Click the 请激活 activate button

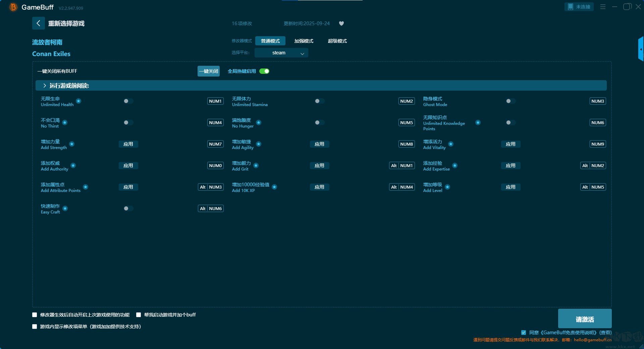[x=585, y=319]
